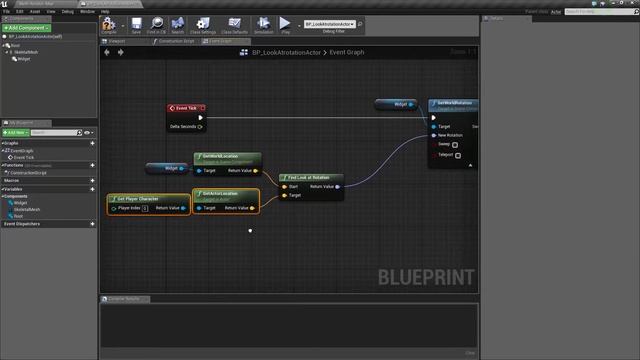Image resolution: width=640 pixels, height=360 pixels.
Task: Click GetWorldLocation Return Value pin
Action: point(256,171)
